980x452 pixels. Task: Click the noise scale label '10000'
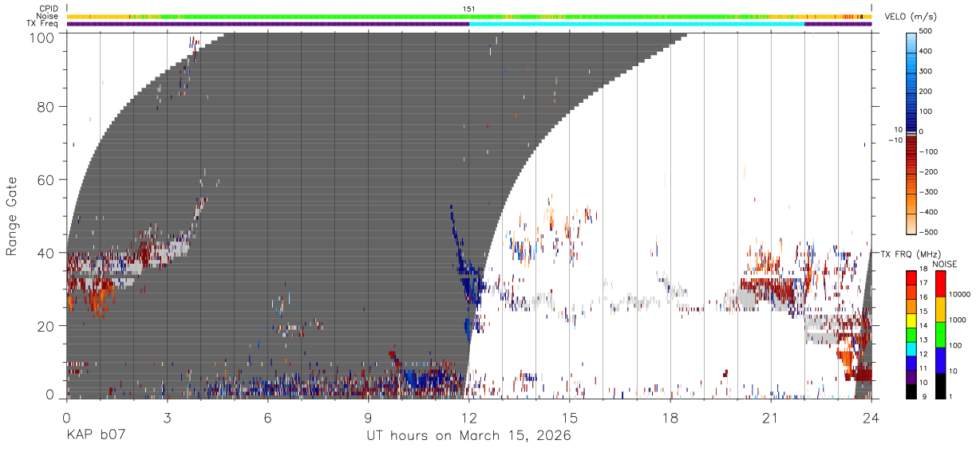click(x=962, y=293)
